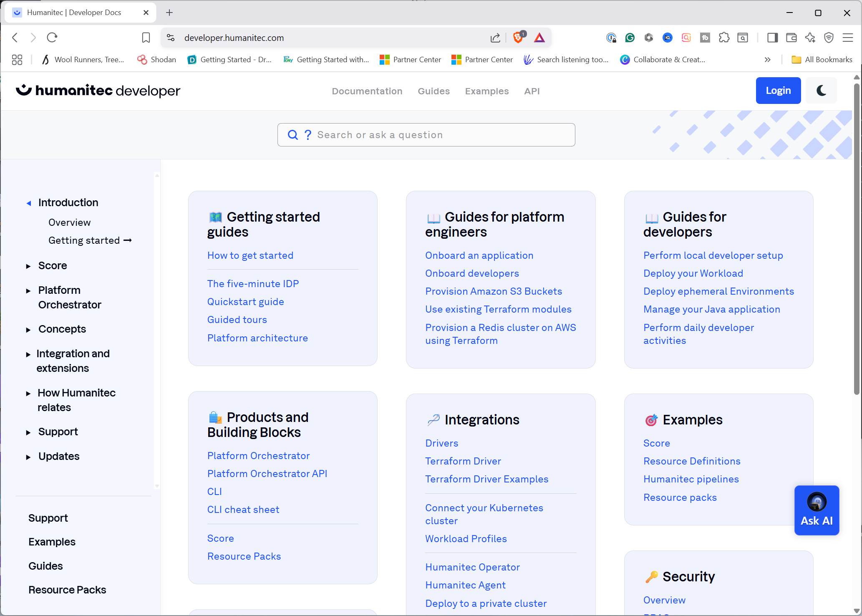Expand the Platform Orchestrator sidebar section
This screenshot has width=862, height=616.
[28, 291]
